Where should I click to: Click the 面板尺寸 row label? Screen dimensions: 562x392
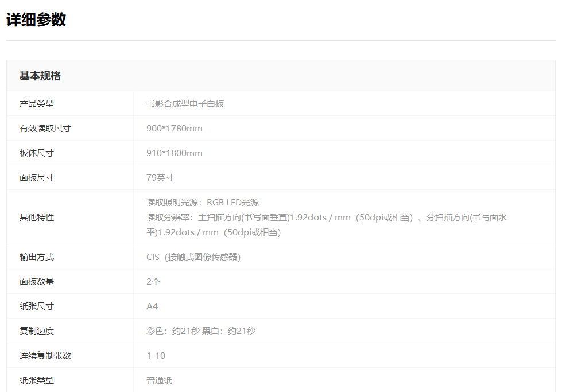(x=37, y=178)
